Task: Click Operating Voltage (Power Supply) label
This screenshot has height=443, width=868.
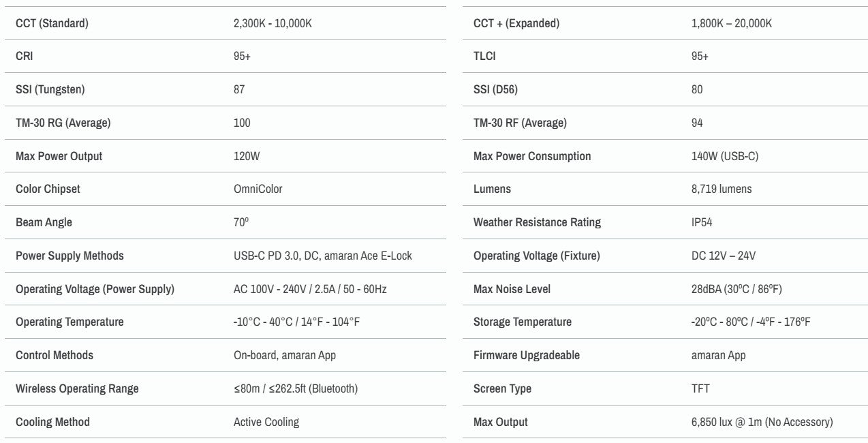Action: coord(95,289)
